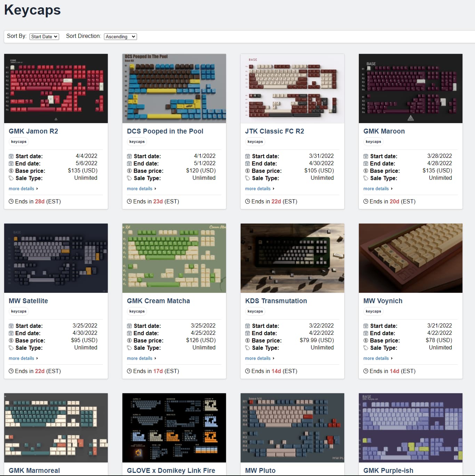Click keycaps tag on GMK Cream Matcha
The image size is (475, 476).
(137, 311)
